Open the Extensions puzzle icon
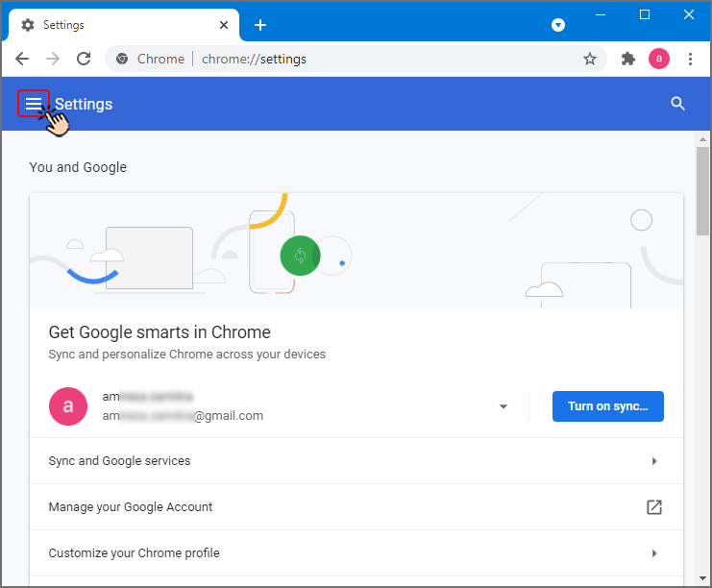 [628, 59]
